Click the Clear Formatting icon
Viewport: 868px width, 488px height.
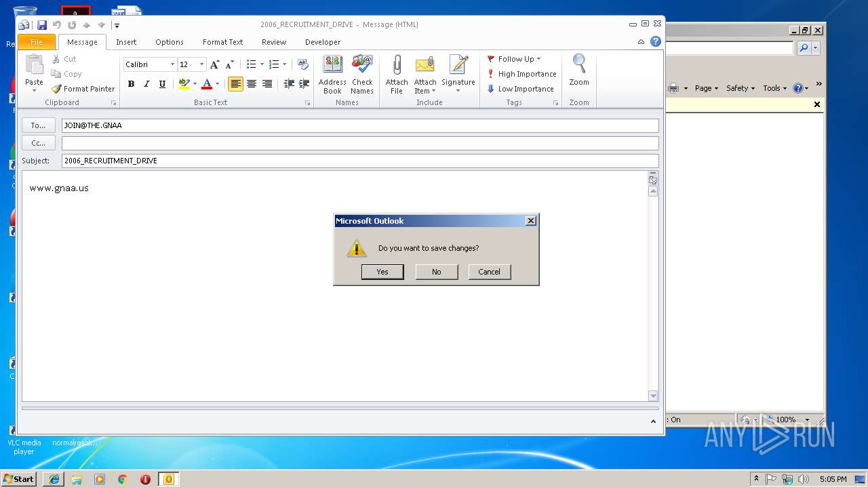click(x=302, y=64)
